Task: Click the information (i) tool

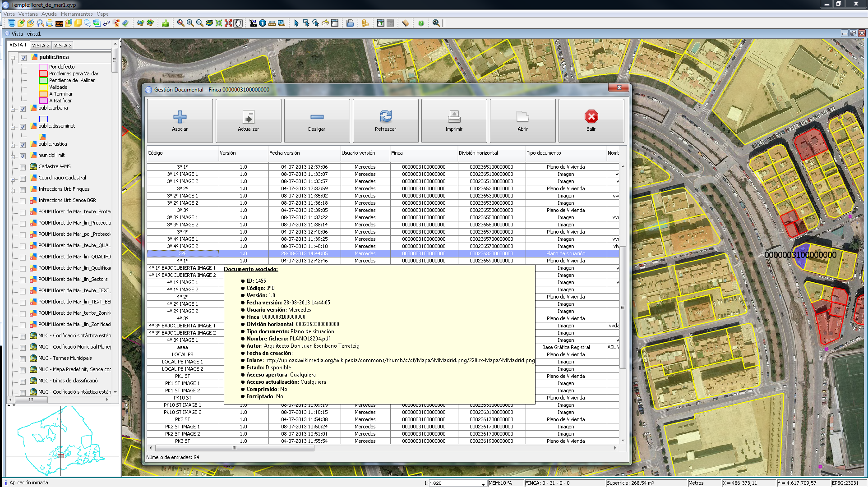Action: (263, 23)
